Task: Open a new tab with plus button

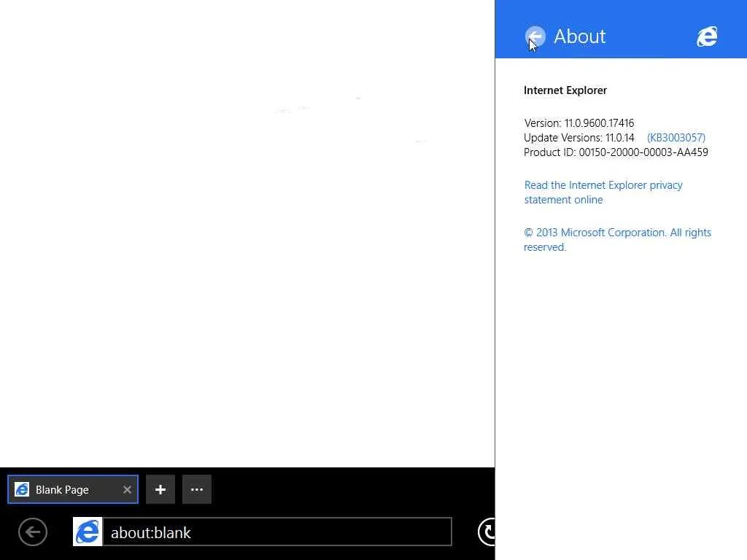Action: 160,489
